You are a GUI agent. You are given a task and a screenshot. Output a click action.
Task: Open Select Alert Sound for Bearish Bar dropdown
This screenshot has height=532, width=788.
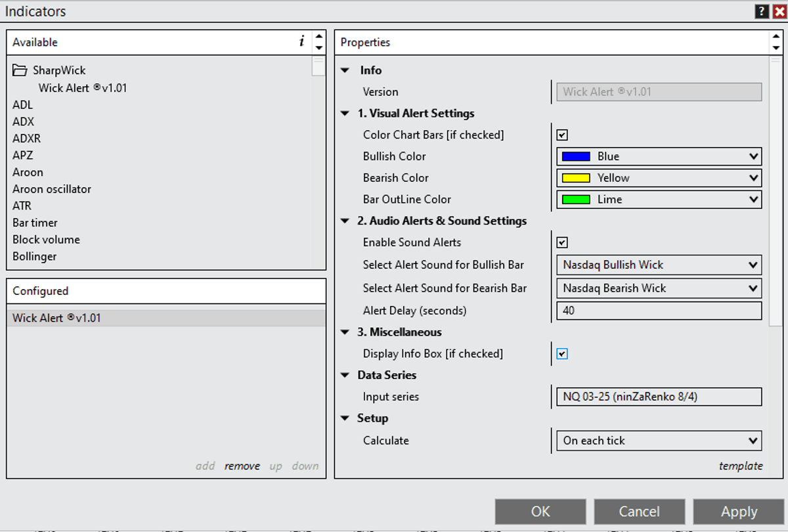[659, 288]
